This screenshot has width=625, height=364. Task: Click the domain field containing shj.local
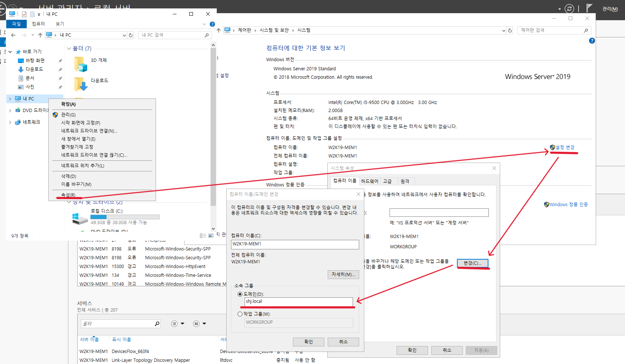pyautogui.click(x=298, y=302)
